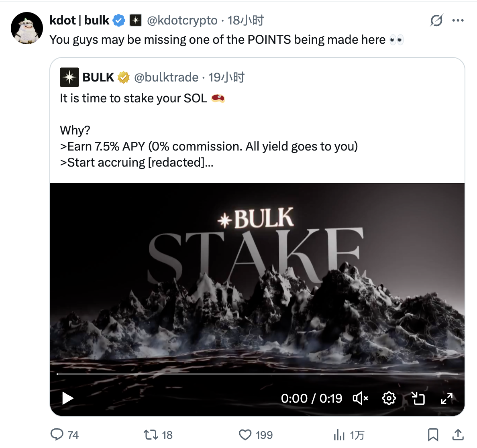Expand the video to fullscreen
Viewport: 477px width, 448px height.
point(446,398)
